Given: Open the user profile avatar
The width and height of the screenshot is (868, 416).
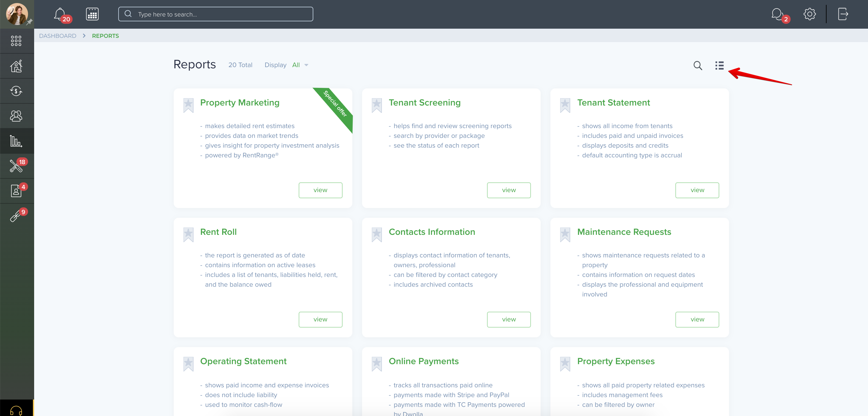Looking at the screenshot, I should click(16, 14).
